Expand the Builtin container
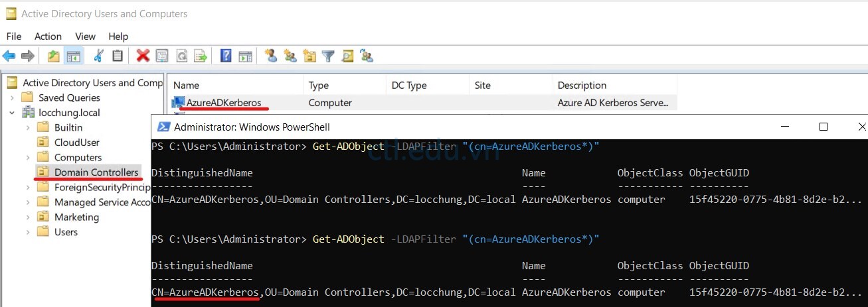 point(27,127)
